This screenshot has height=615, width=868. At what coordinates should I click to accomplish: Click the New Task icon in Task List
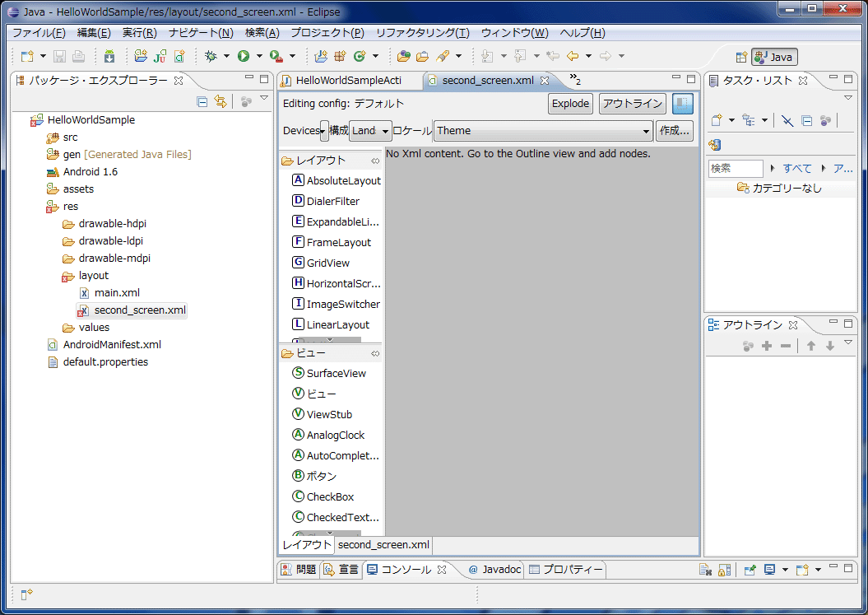click(x=717, y=120)
